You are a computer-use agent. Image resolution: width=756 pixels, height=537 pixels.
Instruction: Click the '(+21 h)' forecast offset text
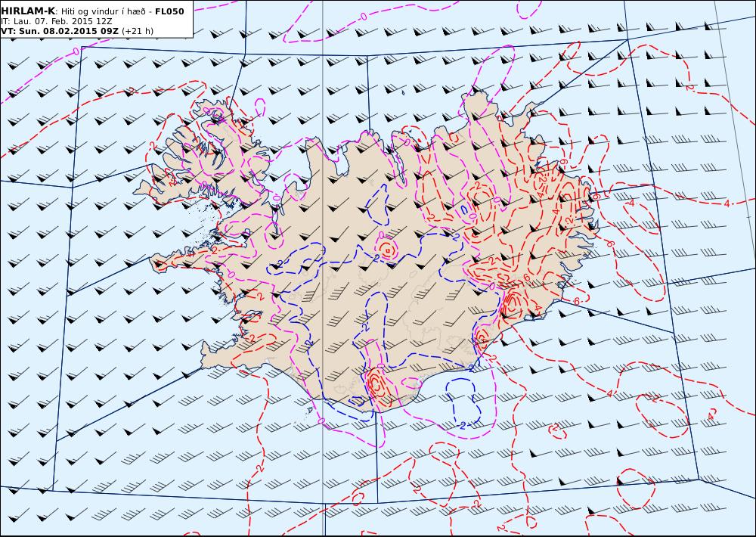[x=138, y=31]
